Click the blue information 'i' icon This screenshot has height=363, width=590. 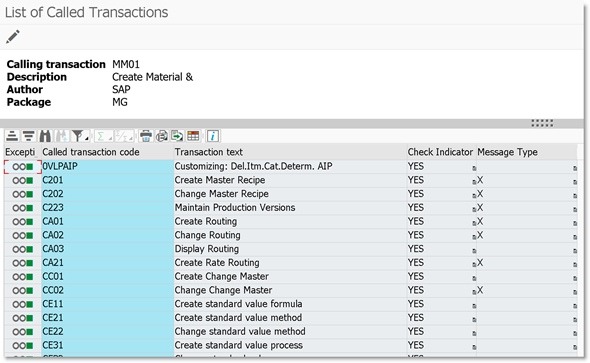(213, 136)
